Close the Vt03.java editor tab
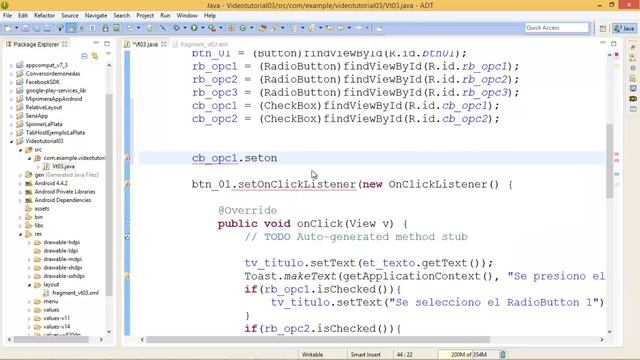 pyautogui.click(x=164, y=44)
